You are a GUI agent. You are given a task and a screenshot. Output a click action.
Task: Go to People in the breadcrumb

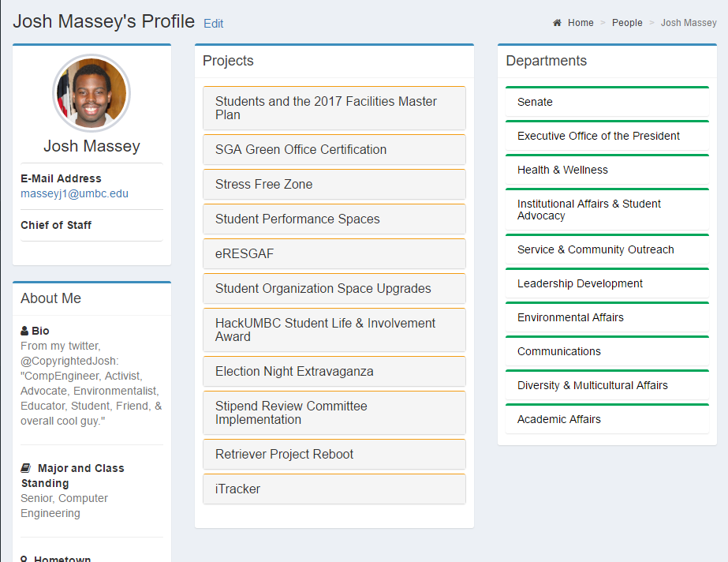click(x=627, y=23)
